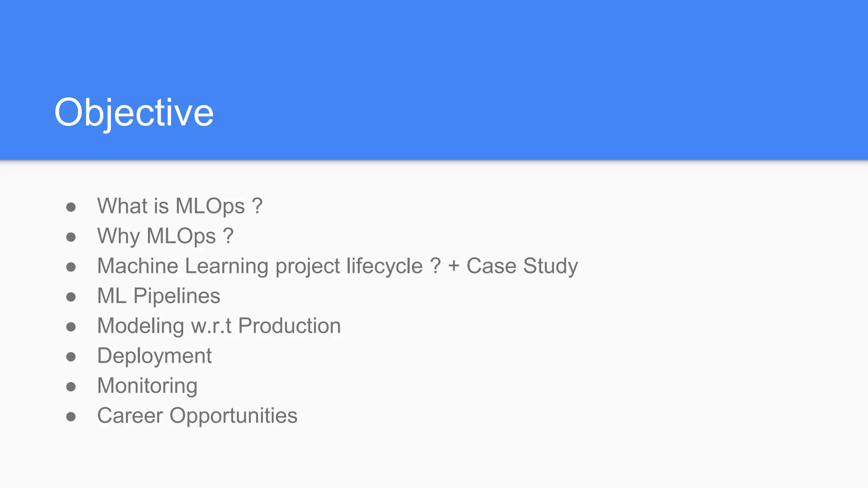868x488 pixels.
Task: Click "Modeling w.r.t Production" text
Action: (219, 326)
